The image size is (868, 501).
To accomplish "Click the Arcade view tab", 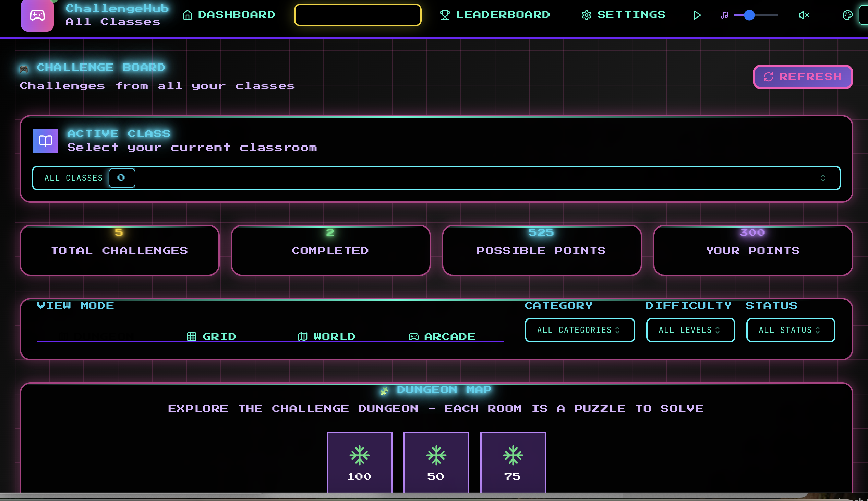I will tap(442, 336).
